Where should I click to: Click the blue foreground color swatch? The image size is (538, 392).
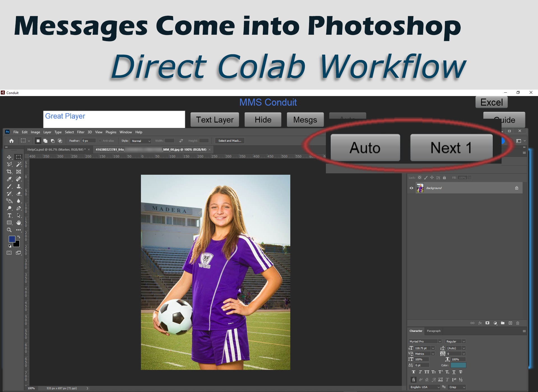coord(11,239)
